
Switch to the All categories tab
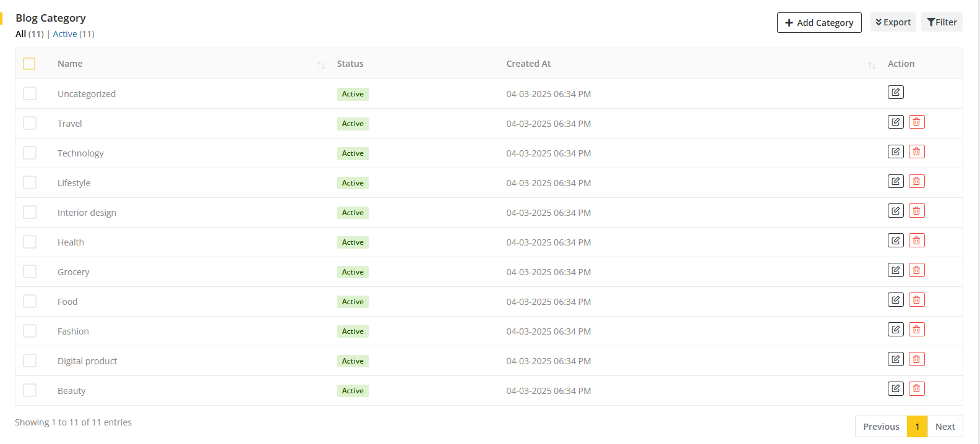click(21, 34)
